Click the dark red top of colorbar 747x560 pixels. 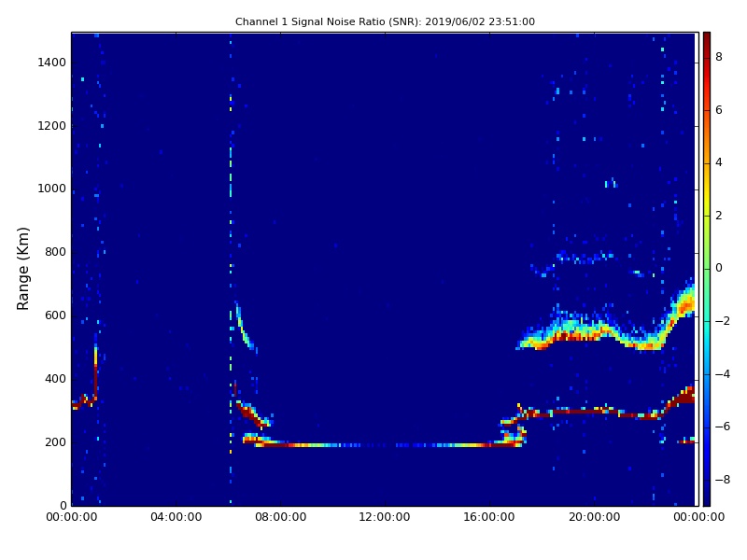click(x=706, y=36)
